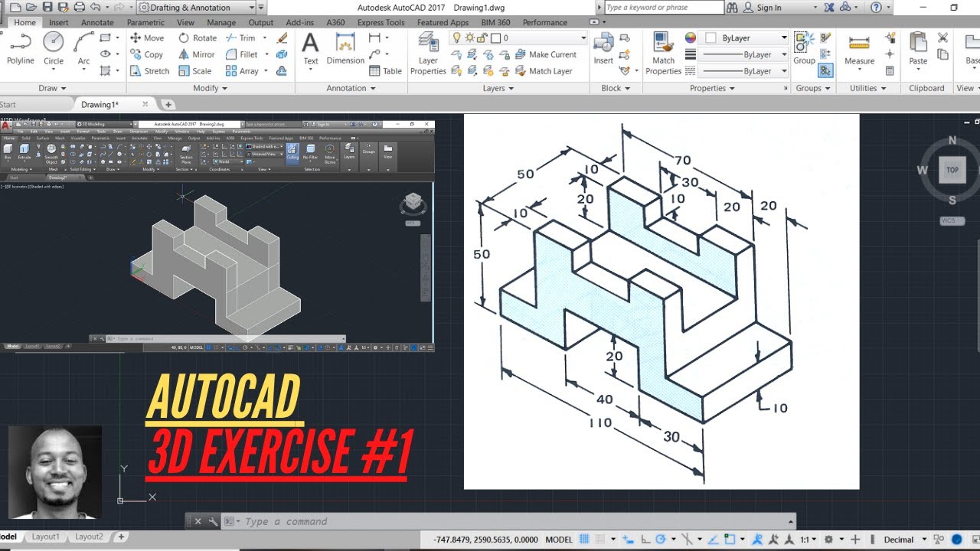Expand the Layers panel

[x=498, y=88]
